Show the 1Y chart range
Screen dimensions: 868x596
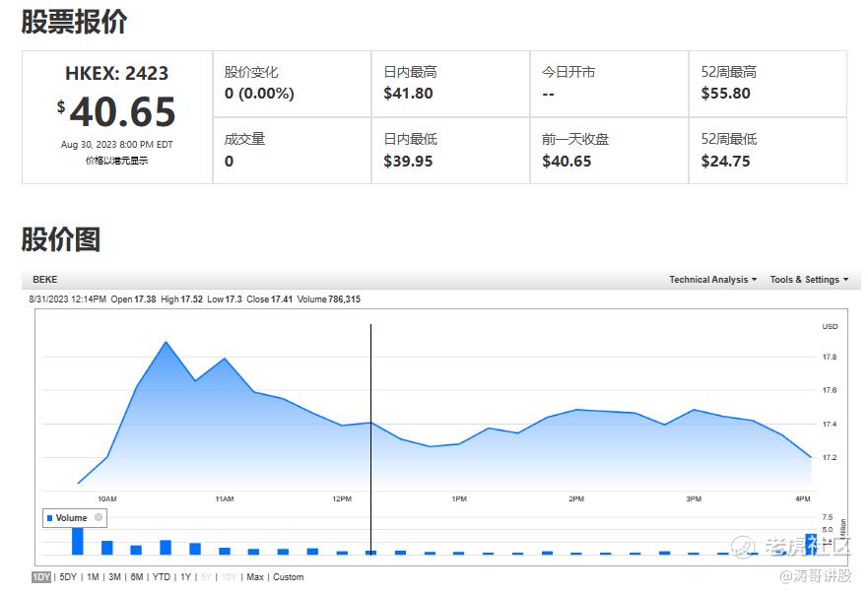coord(185,577)
